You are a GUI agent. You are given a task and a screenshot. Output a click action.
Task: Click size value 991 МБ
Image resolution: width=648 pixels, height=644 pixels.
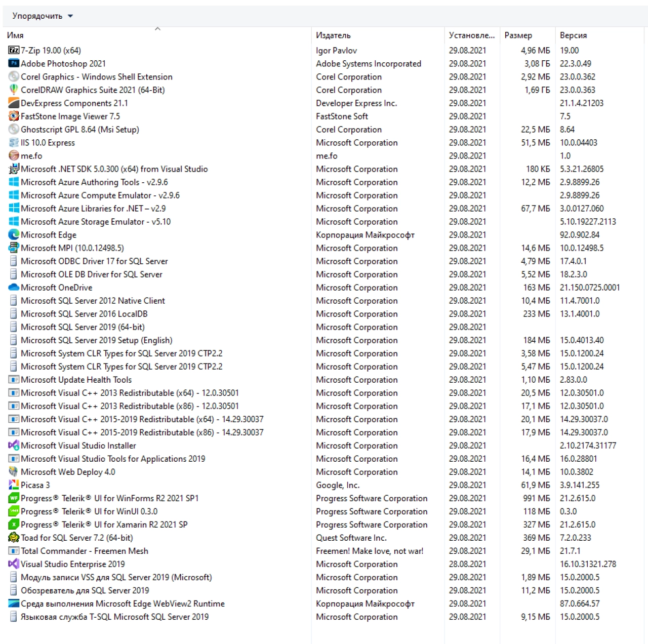[x=536, y=498]
